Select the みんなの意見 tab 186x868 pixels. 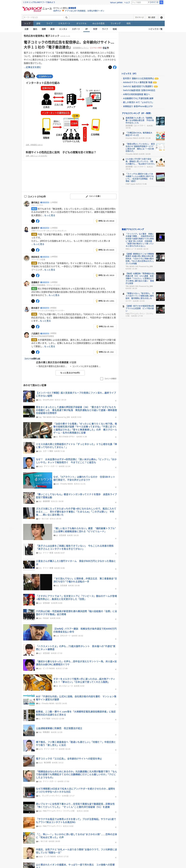99,23
